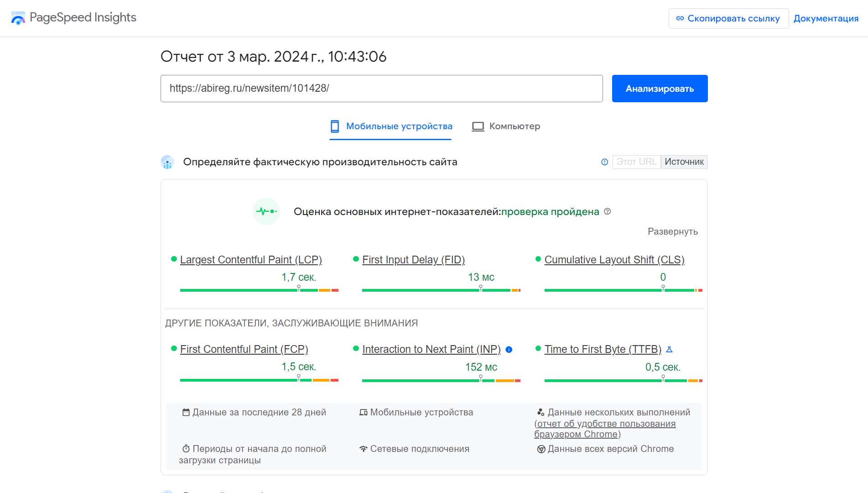
Task: Select the Этот URL toggle option
Action: click(636, 162)
